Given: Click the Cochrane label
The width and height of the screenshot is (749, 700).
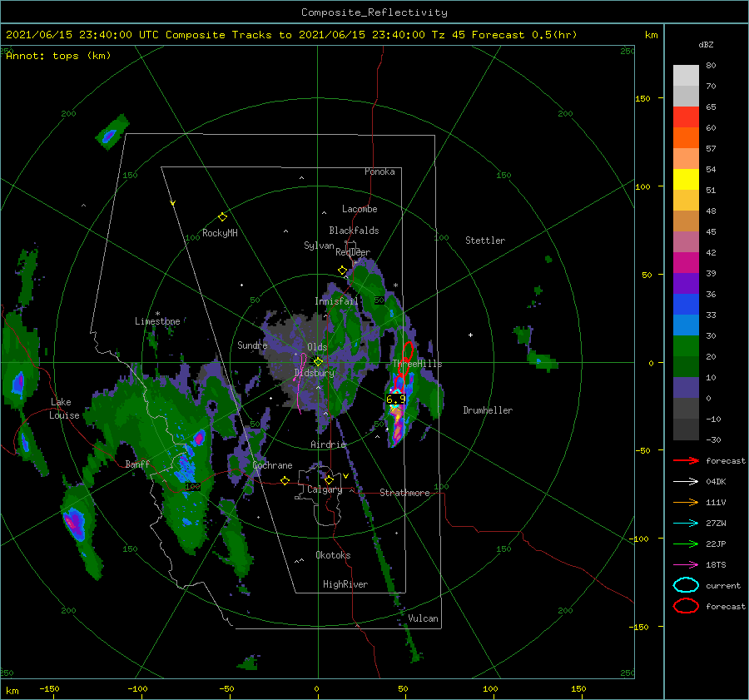Looking at the screenshot, I should click(x=272, y=465).
